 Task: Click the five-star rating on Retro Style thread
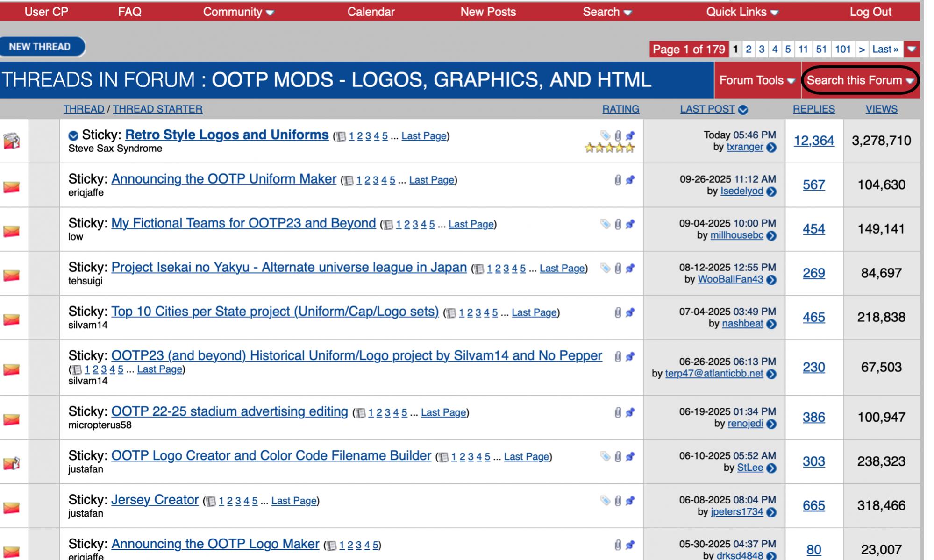609,148
